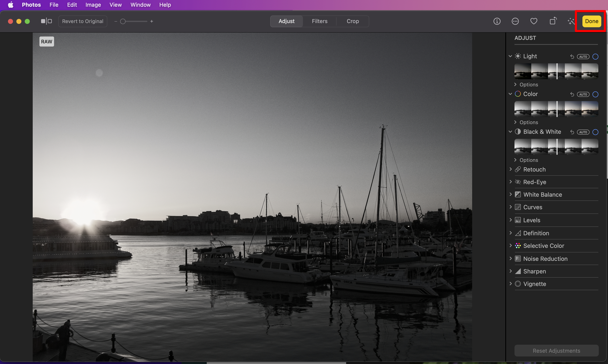Viewport: 608px width, 364px height.
Task: Toggle the Light adjustment blue circle
Action: click(595, 57)
